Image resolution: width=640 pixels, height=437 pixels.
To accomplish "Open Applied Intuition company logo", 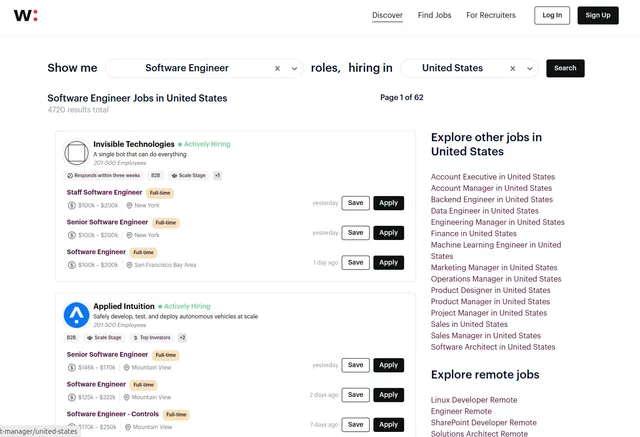I will pyautogui.click(x=76, y=315).
